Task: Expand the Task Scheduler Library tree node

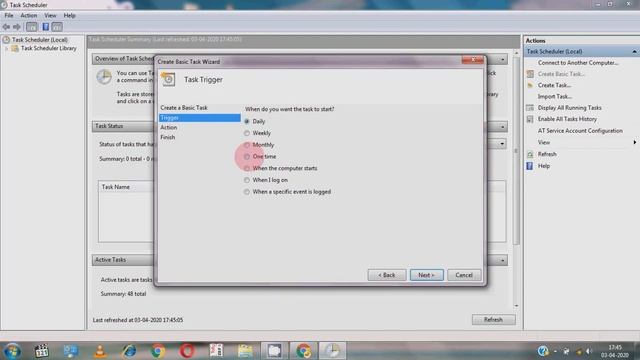Action: 7,49
